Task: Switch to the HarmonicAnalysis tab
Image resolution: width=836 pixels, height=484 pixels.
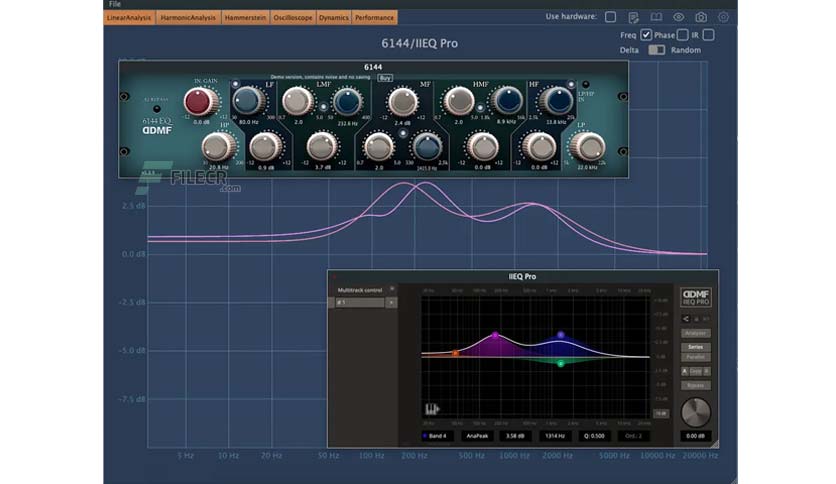Action: point(188,18)
